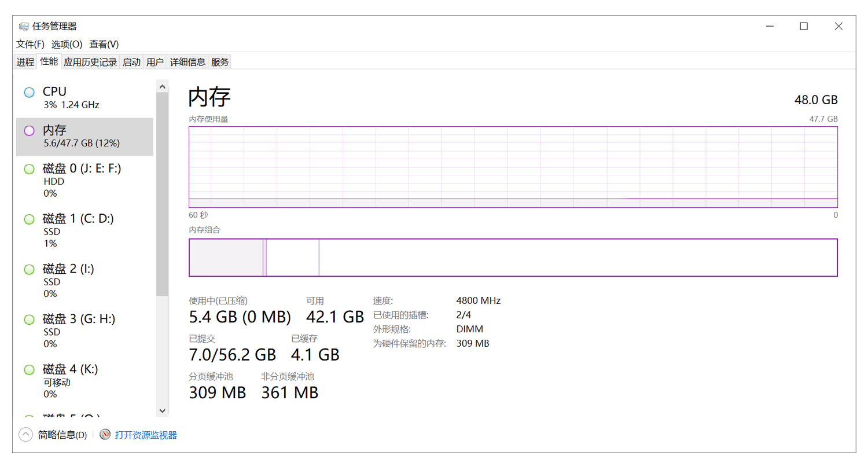Screen dimensions: 868x470
Task: Click the Task Manager title bar icon
Action: click(24, 26)
